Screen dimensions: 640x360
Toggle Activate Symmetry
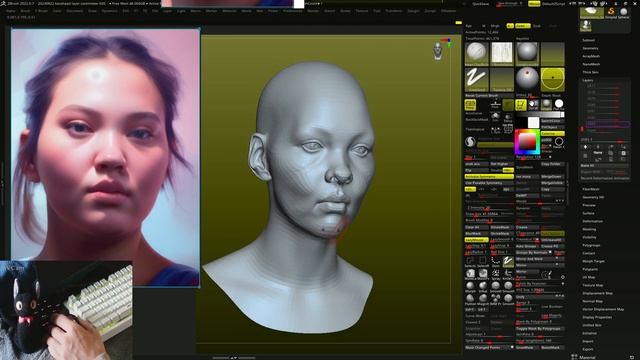489,177
